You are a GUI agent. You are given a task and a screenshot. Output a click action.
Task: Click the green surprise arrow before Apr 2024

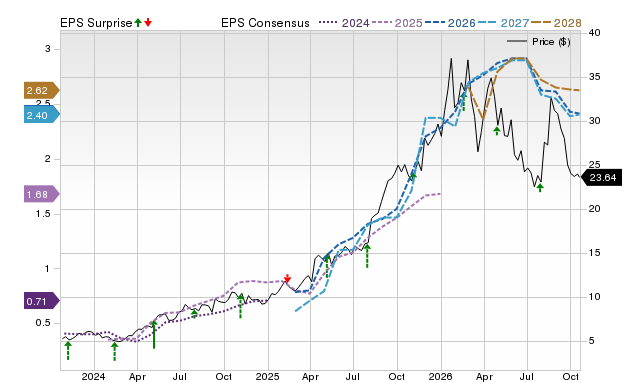[x=115, y=351]
